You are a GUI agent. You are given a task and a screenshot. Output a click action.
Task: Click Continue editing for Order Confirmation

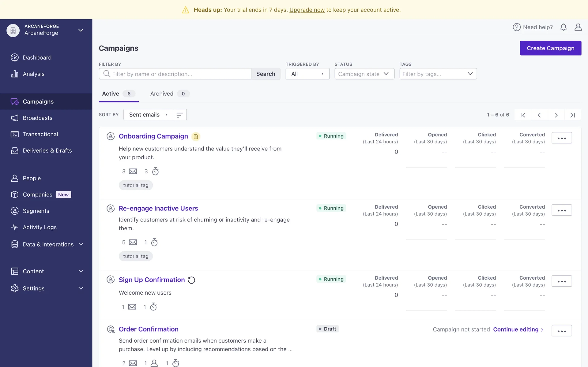click(x=518, y=329)
